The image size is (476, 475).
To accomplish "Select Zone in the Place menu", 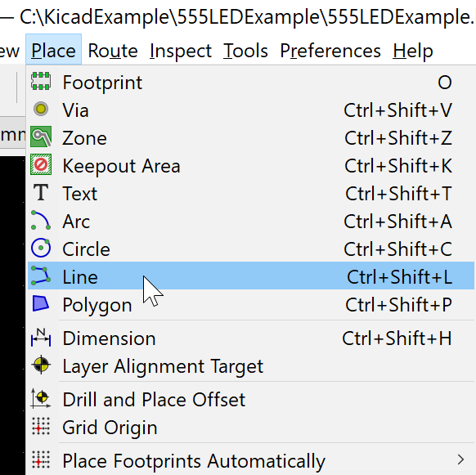I will [x=251, y=138].
